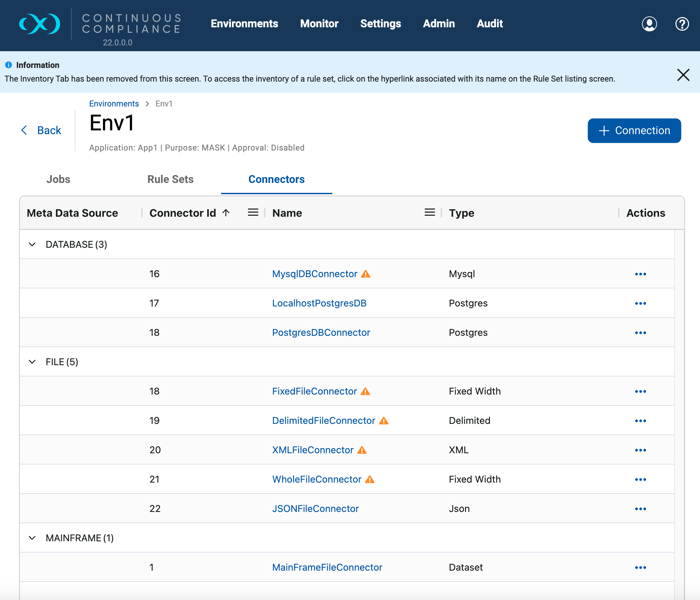The height and width of the screenshot is (600, 700).
Task: Collapse the MAINFRAME group
Action: click(x=32, y=538)
